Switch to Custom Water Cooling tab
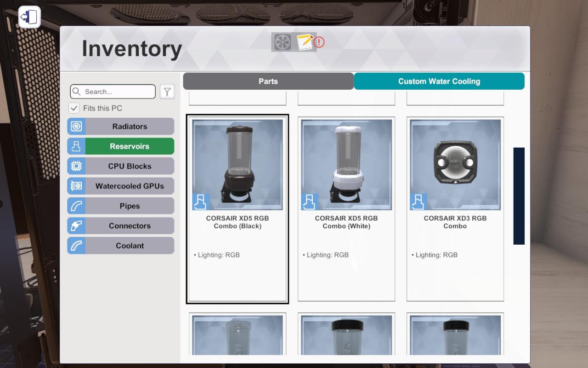This screenshot has width=588, height=368. point(439,81)
